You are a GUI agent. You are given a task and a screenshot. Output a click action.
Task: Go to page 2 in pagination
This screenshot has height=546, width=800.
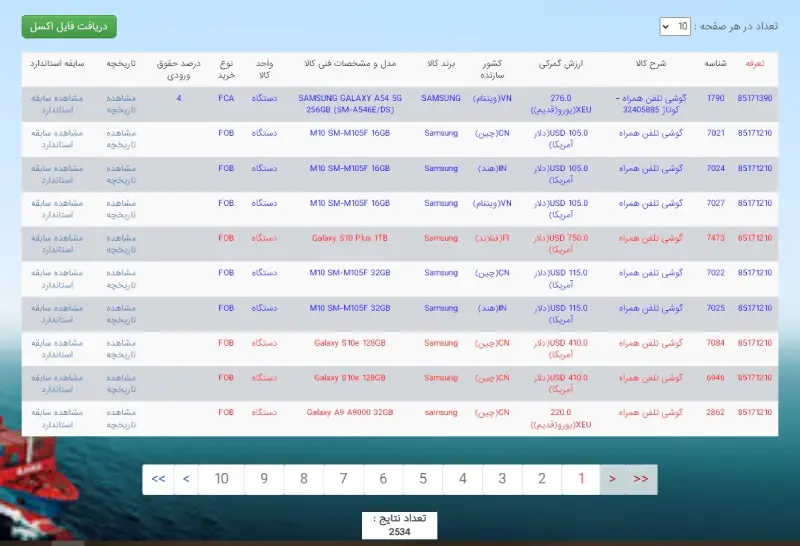tap(541, 479)
